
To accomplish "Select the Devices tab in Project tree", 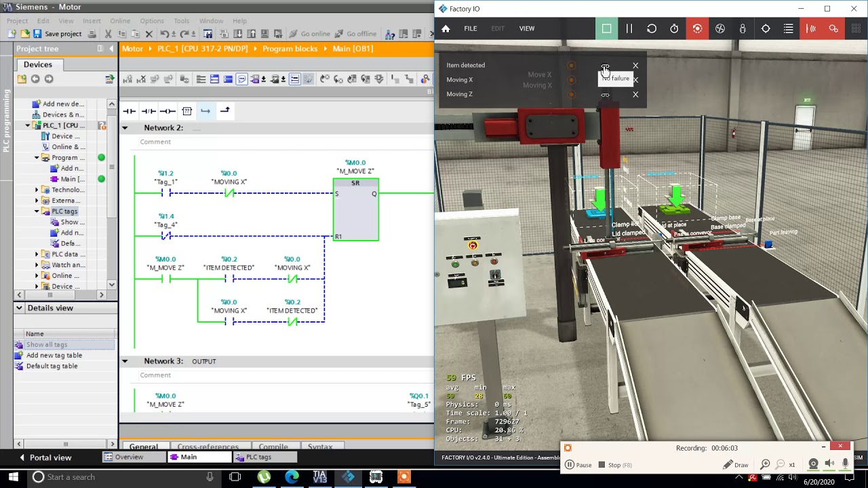I will coord(38,64).
